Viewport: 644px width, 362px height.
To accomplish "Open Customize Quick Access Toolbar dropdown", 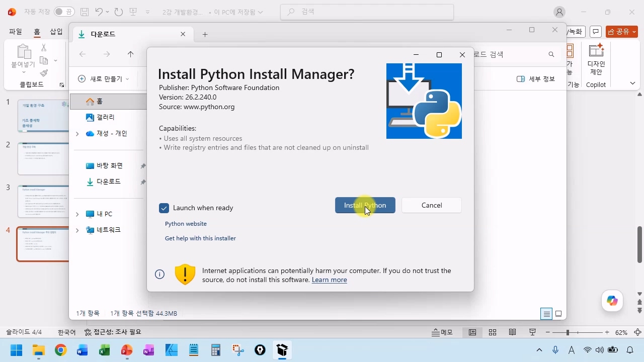I will pyautogui.click(x=147, y=12).
